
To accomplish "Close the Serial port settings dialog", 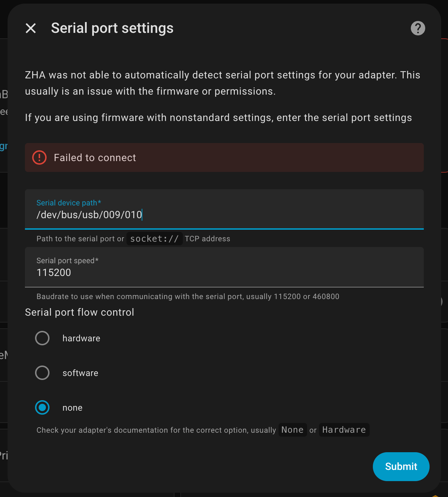I will (31, 28).
